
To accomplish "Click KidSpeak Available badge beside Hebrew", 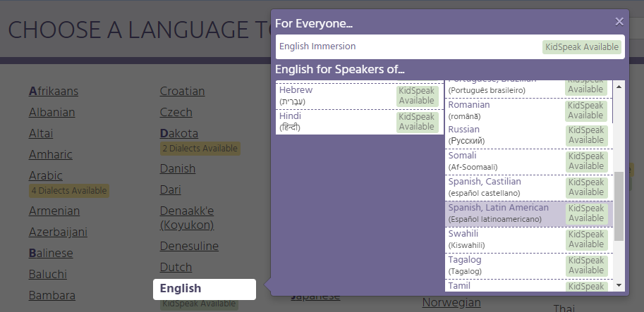I will 416,96.
